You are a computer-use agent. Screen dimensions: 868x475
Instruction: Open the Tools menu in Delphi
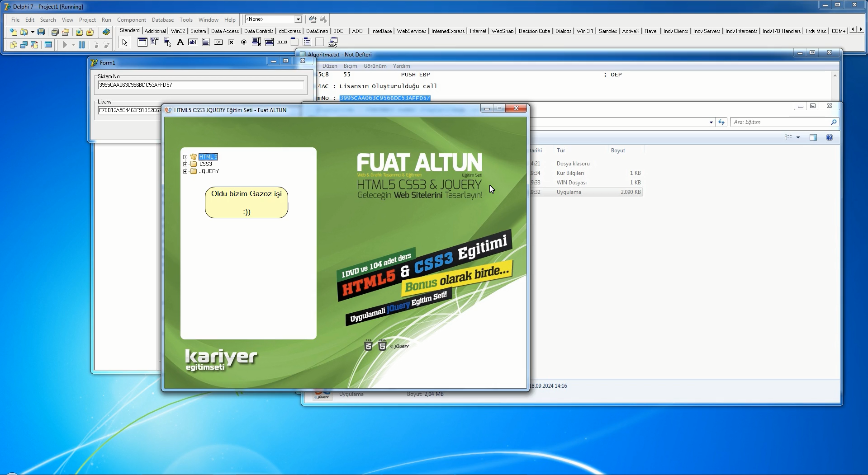click(x=186, y=20)
